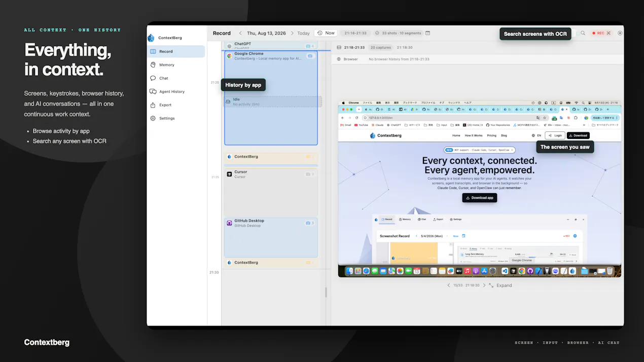The width and height of the screenshot is (644, 362).
Task: Click the VS Code icon in the captured Dock
Action: [x=505, y=271]
